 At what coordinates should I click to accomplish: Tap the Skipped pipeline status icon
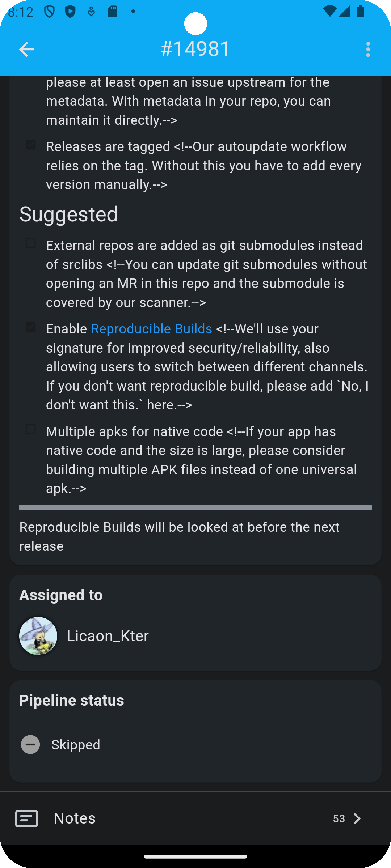point(30,745)
